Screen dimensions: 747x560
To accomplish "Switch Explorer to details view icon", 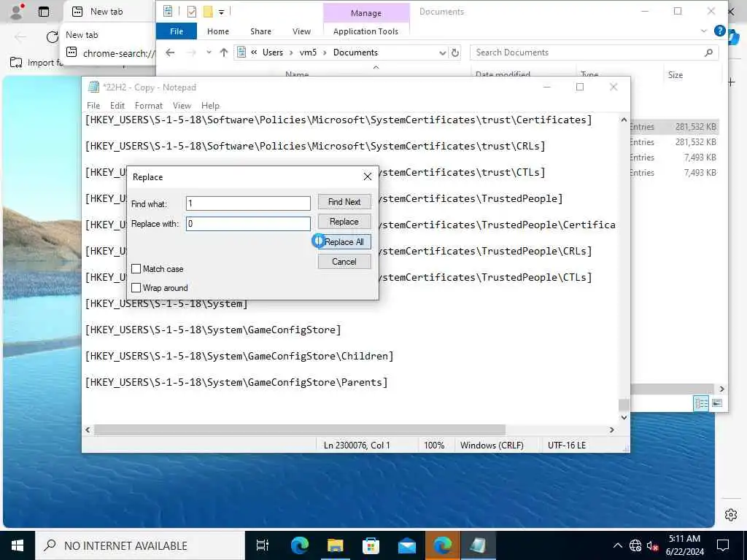I will coord(701,403).
